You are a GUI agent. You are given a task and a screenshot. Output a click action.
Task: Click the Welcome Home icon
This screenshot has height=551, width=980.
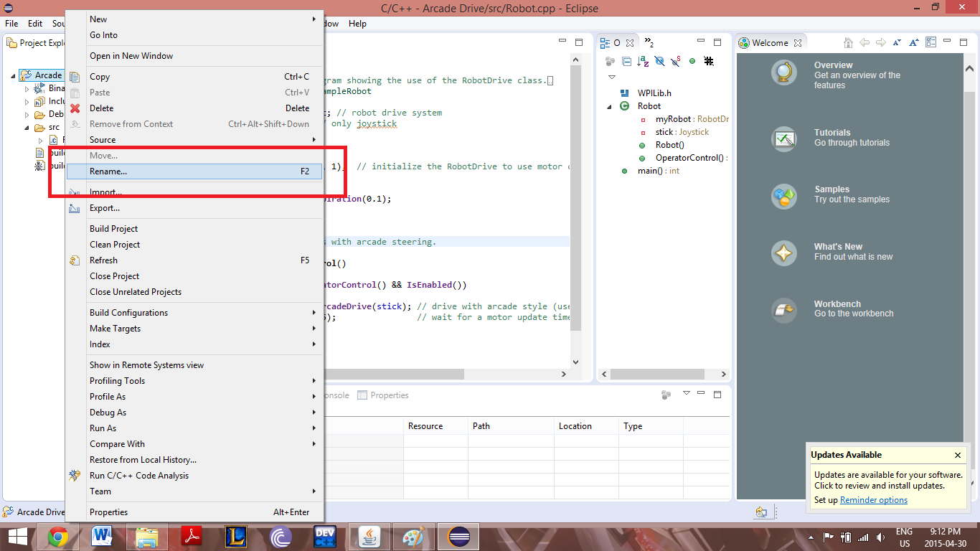[849, 43]
